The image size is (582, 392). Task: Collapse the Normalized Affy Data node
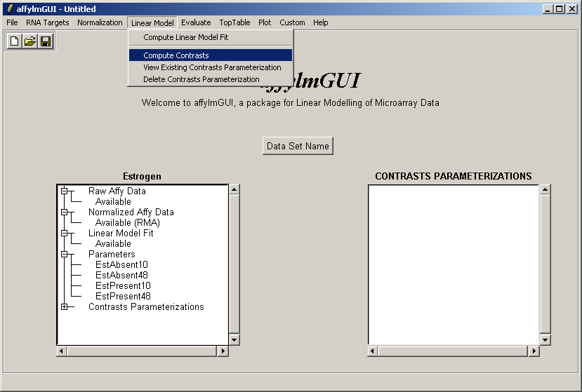point(65,212)
